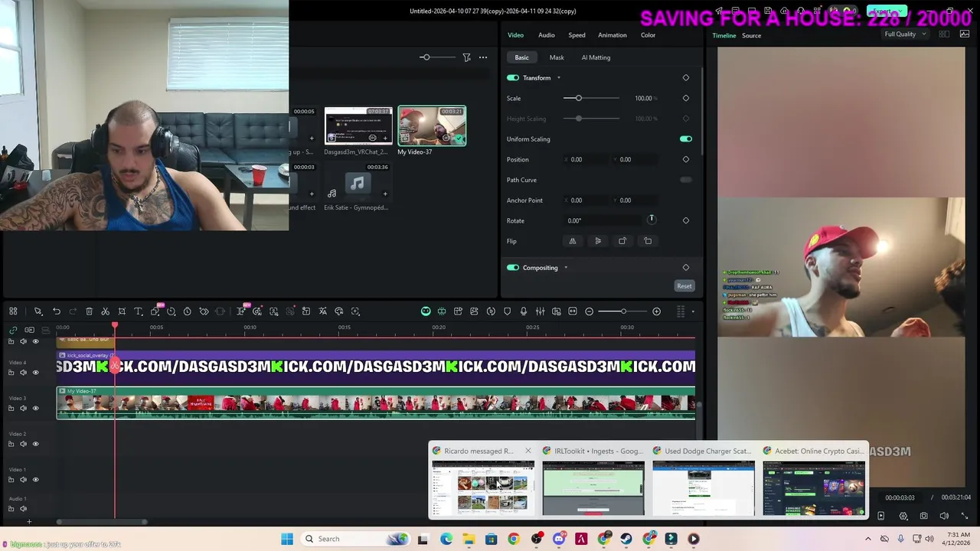Toggle Uniform Scaling switch
Screen dimensions: 980x551
point(686,139)
